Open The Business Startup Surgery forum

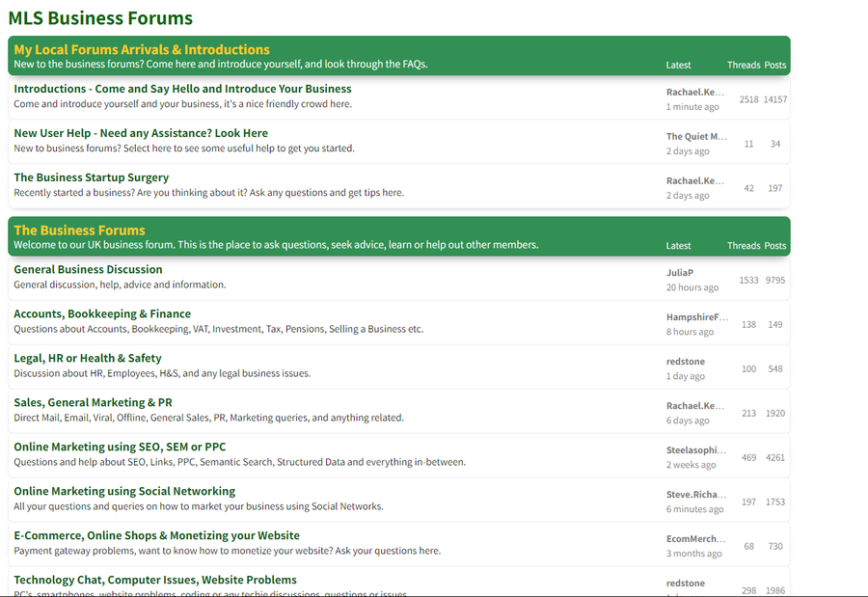click(x=92, y=177)
